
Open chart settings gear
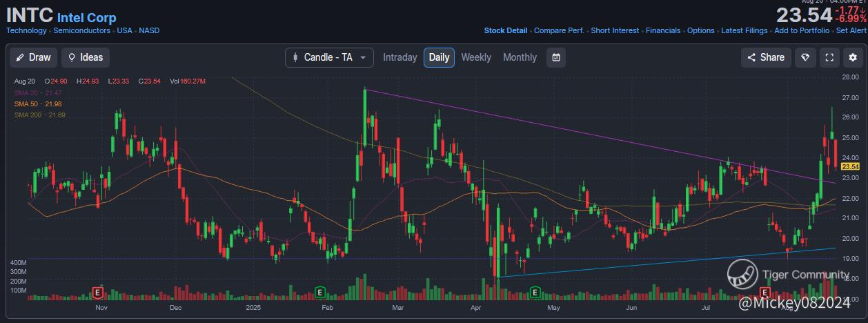(x=854, y=57)
